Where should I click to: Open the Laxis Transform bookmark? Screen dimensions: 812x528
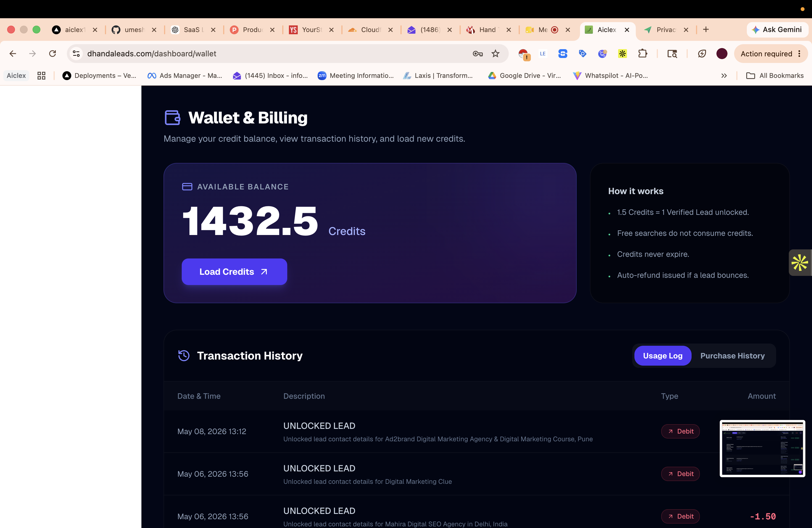coord(438,76)
